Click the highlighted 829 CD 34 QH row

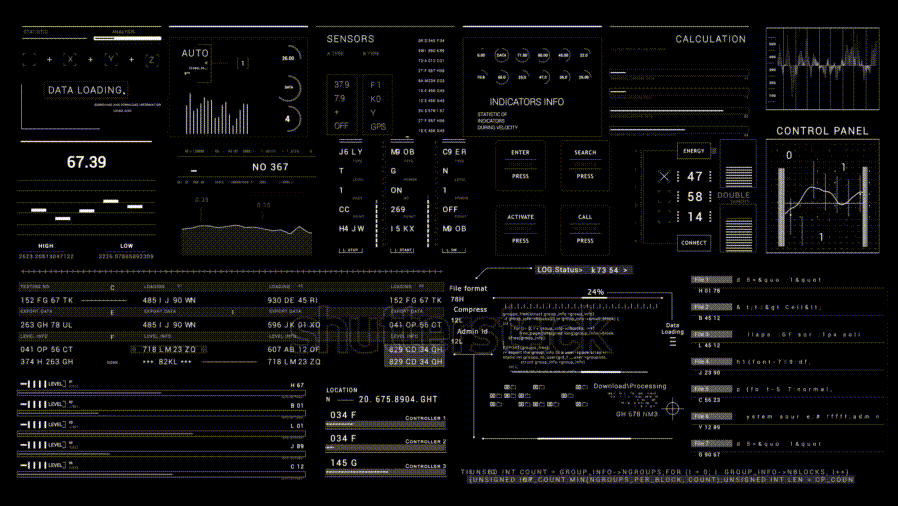point(416,348)
